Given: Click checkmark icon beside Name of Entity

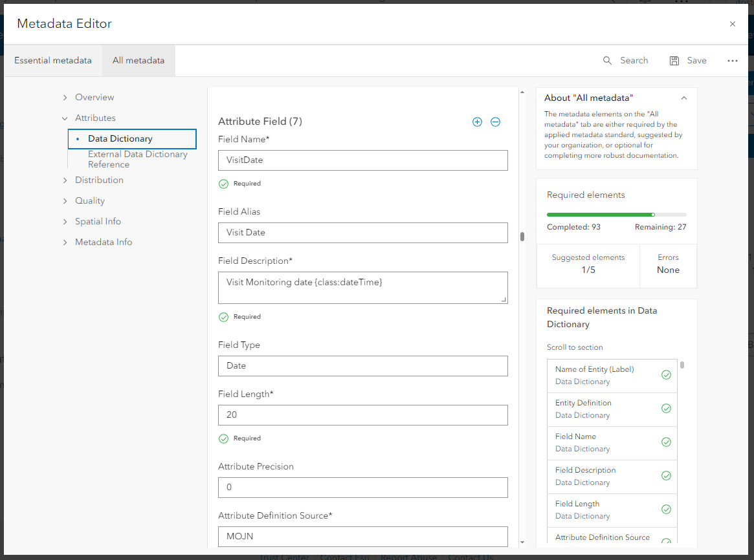Looking at the screenshot, I should point(666,375).
